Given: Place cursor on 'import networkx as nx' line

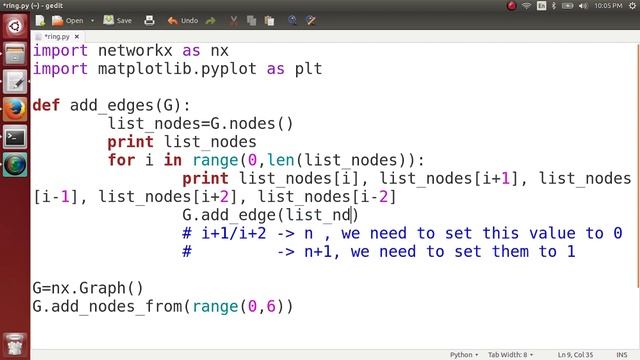Looking at the screenshot, I should pos(131,51).
